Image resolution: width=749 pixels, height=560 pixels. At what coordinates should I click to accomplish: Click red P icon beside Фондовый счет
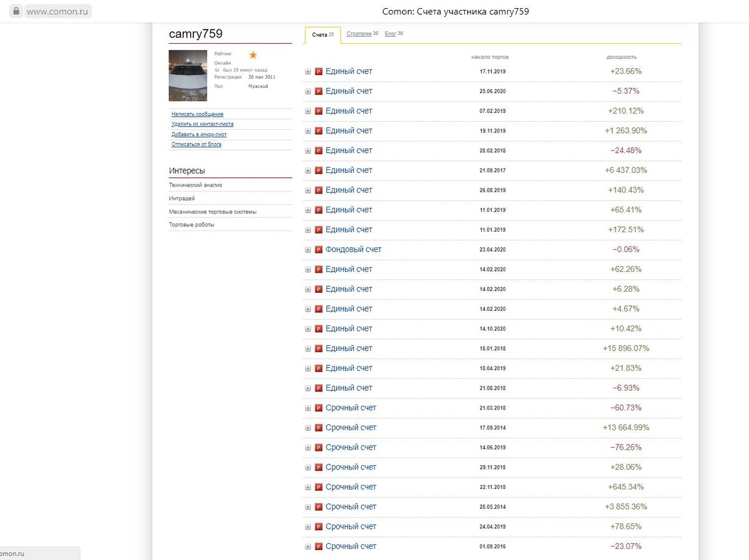[x=318, y=250]
